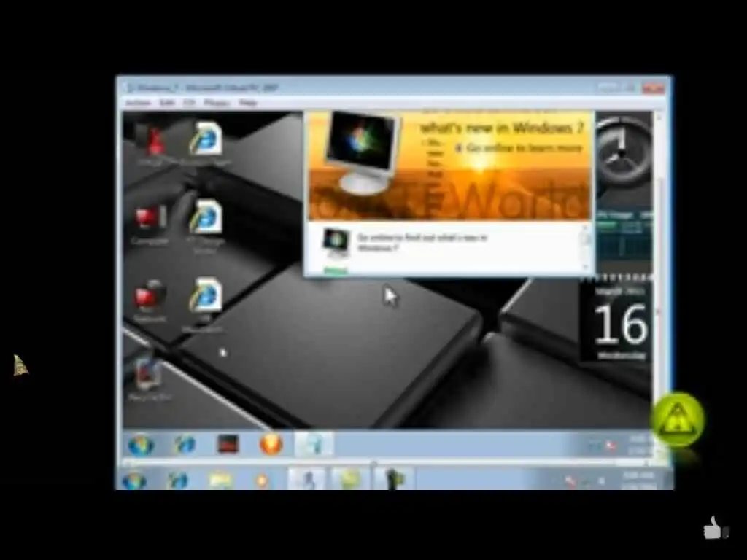This screenshot has width=747, height=560.
Task: Click the active window button on guest taskbar
Action: (314, 444)
